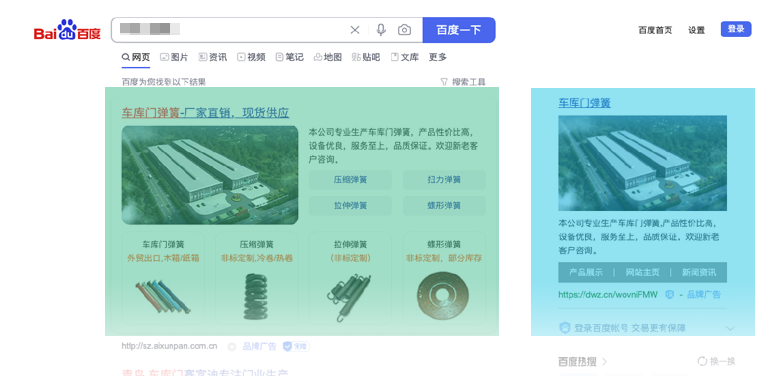Open 设置 menu

[x=696, y=30]
